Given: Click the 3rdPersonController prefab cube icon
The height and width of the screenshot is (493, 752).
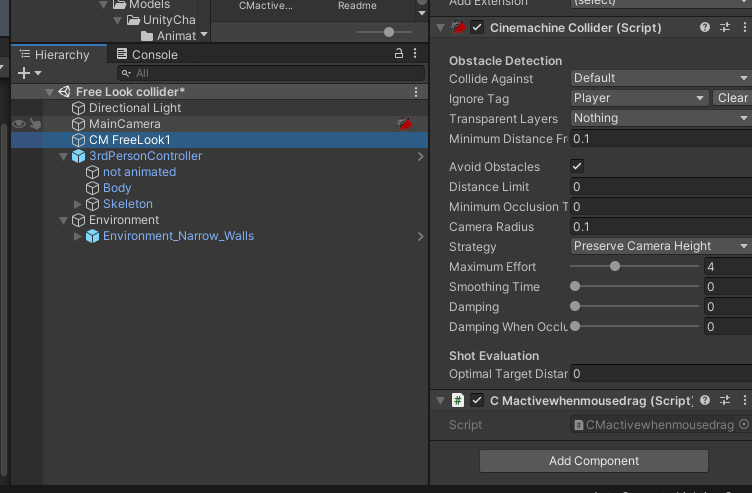Looking at the screenshot, I should [x=78, y=156].
